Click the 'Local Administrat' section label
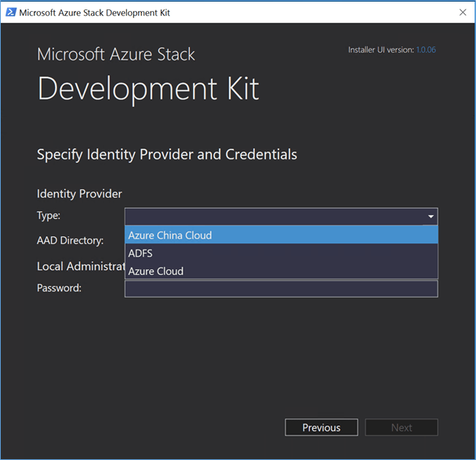 point(81,266)
